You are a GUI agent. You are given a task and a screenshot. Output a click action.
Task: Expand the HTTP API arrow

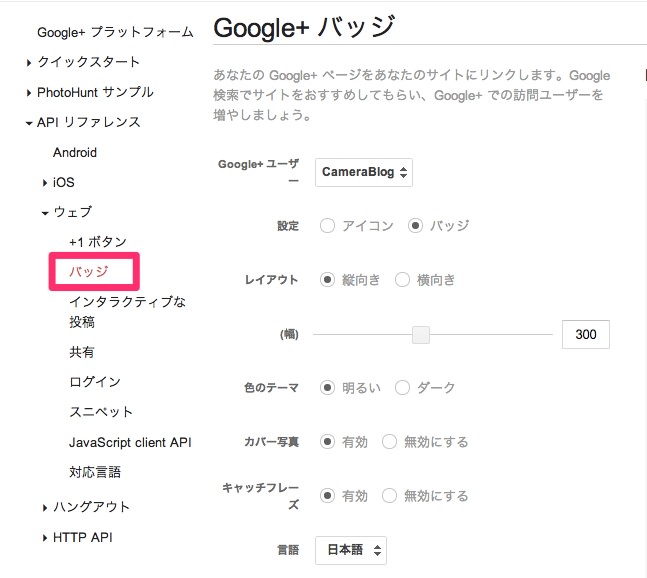(x=45, y=538)
